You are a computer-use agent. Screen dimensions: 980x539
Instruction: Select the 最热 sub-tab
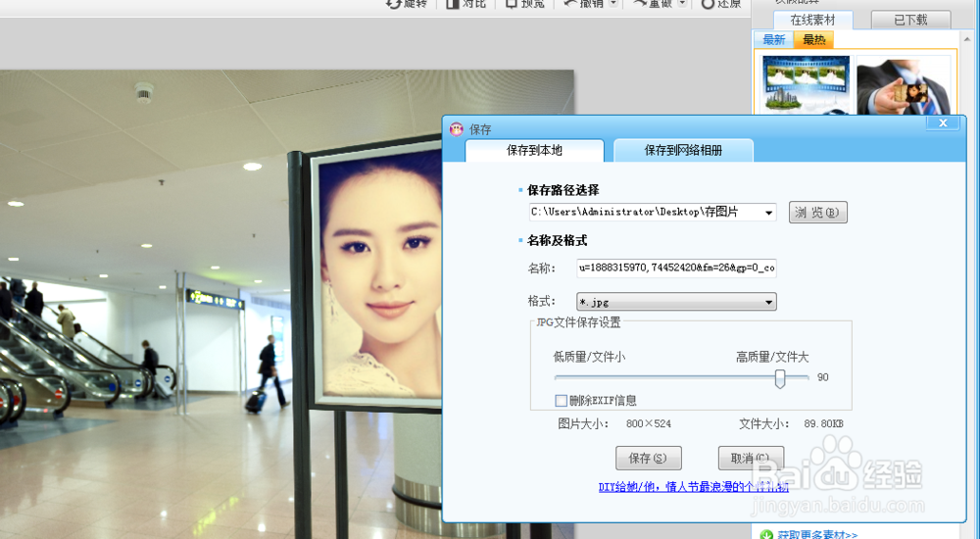813,40
